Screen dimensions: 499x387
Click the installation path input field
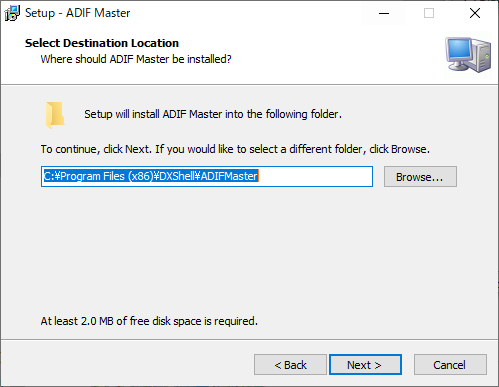207,176
